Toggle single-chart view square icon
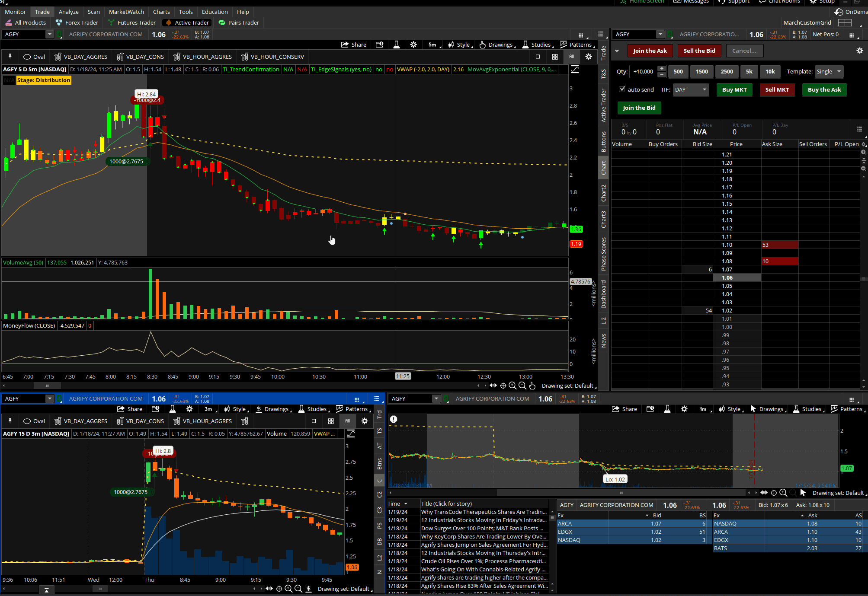 click(538, 57)
